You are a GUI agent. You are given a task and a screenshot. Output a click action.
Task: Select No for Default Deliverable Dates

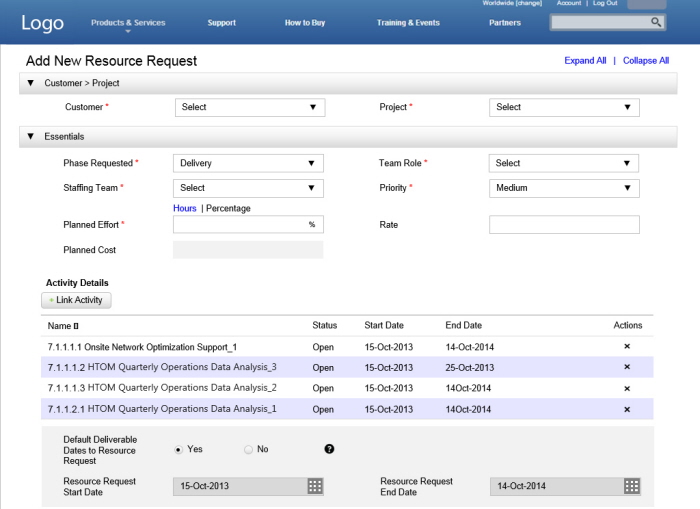[248, 450]
